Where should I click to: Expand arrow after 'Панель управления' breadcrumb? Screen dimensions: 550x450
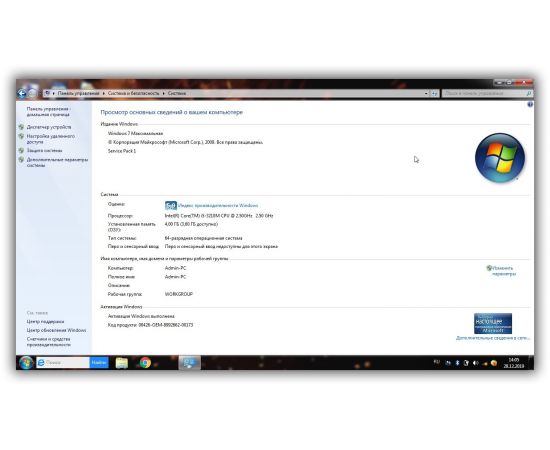(104, 93)
